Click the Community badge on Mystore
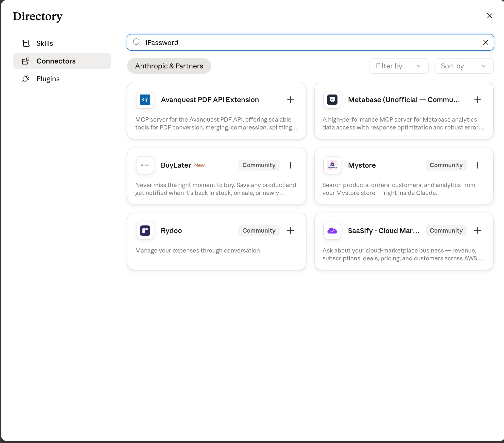Screen dimensions: 504x443 (x=446, y=165)
